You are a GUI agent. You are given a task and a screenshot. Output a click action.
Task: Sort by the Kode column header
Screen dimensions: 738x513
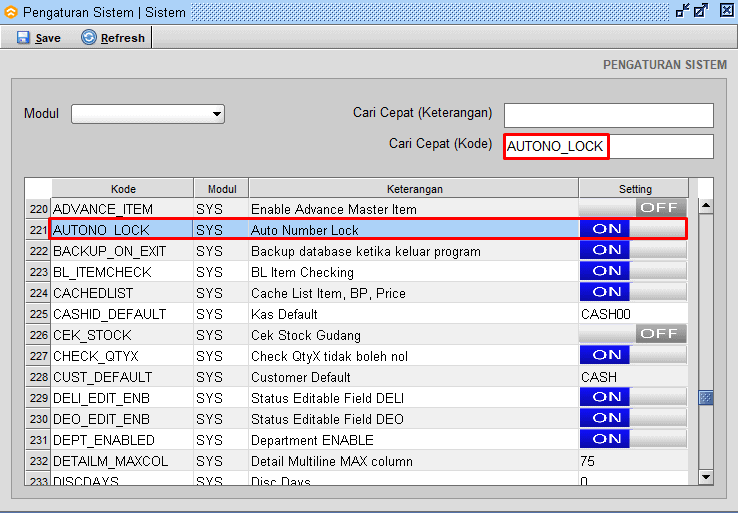pyautogui.click(x=122, y=189)
